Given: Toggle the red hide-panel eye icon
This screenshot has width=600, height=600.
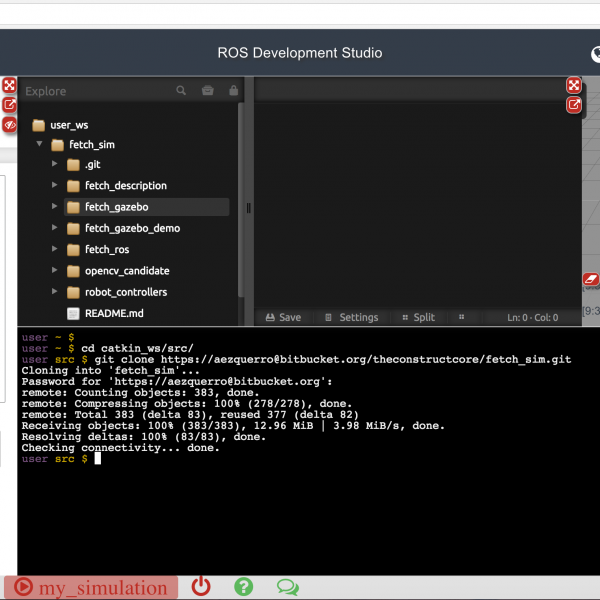Looking at the screenshot, I should (9, 124).
